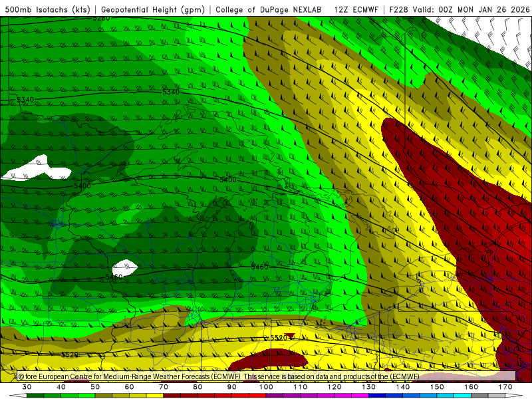The height and width of the screenshot is (399, 532).
Task: Click the 140 value on the color scale
Action: (x=403, y=387)
